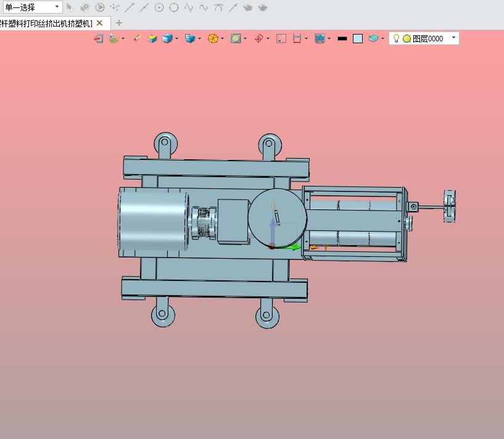Click the diagonal line snap icon after arc
Viewport: 504px width, 439px height.
233,7
